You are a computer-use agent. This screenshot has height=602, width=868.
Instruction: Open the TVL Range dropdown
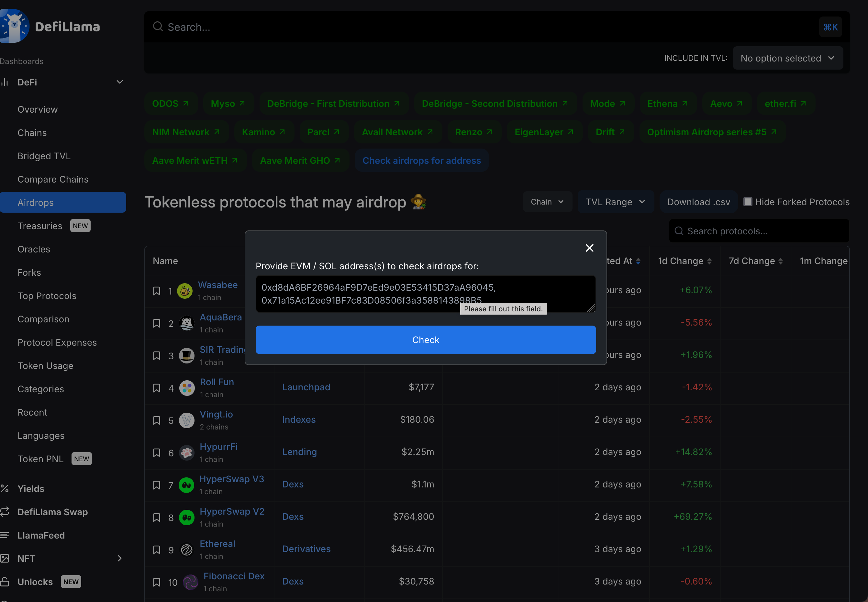click(615, 202)
